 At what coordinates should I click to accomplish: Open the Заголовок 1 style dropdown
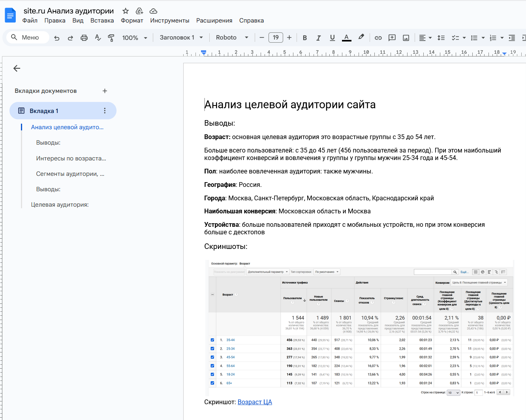(181, 38)
